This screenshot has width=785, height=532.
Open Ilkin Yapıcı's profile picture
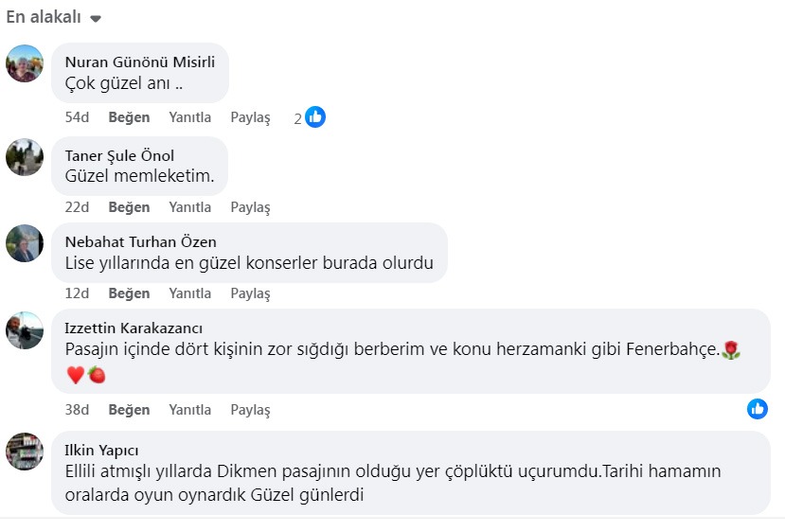25,452
